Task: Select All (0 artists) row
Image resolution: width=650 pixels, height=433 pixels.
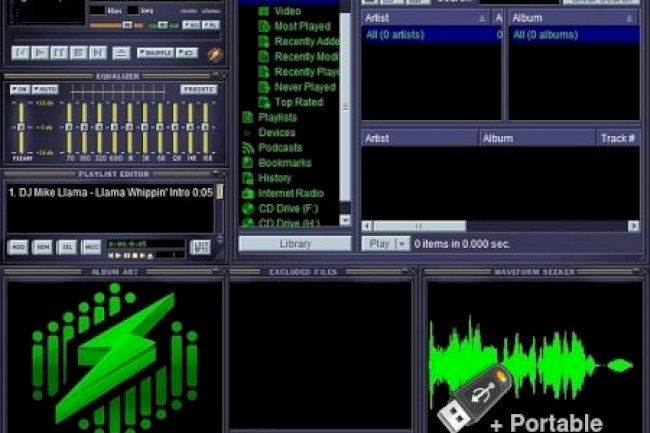Action: point(431,35)
